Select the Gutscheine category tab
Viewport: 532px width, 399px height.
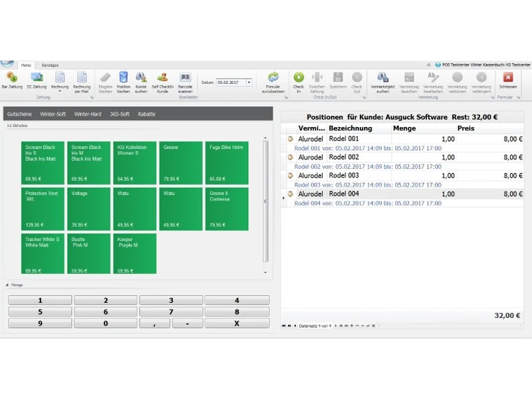(x=19, y=114)
